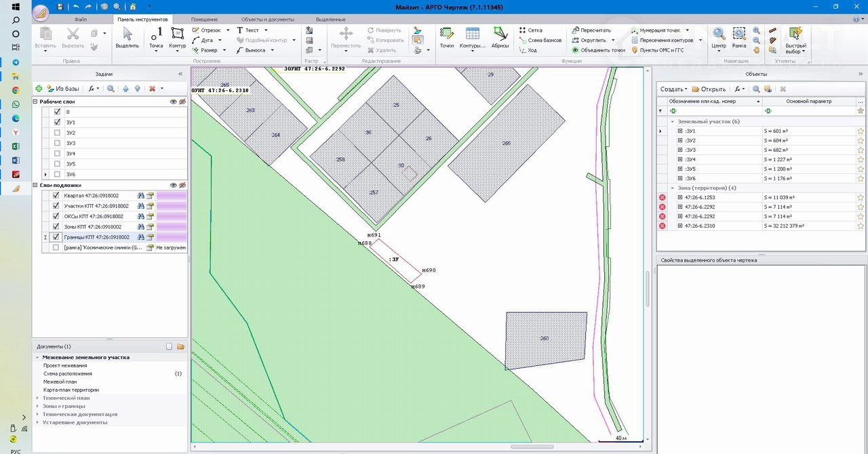
Task: Uncheck the ЗУ1 working layer
Action: (57, 123)
